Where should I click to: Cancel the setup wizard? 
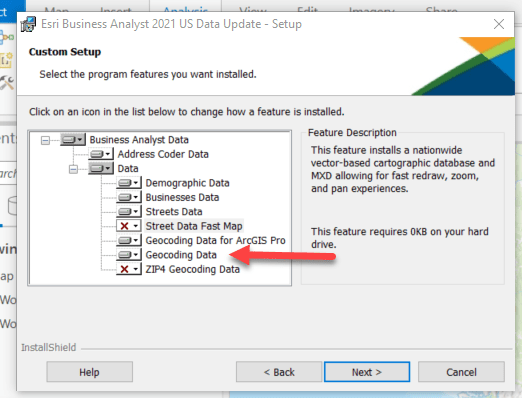coord(461,372)
